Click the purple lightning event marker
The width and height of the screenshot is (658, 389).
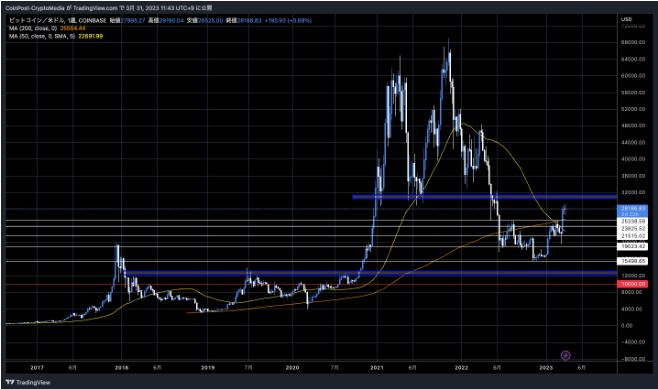[x=566, y=356]
